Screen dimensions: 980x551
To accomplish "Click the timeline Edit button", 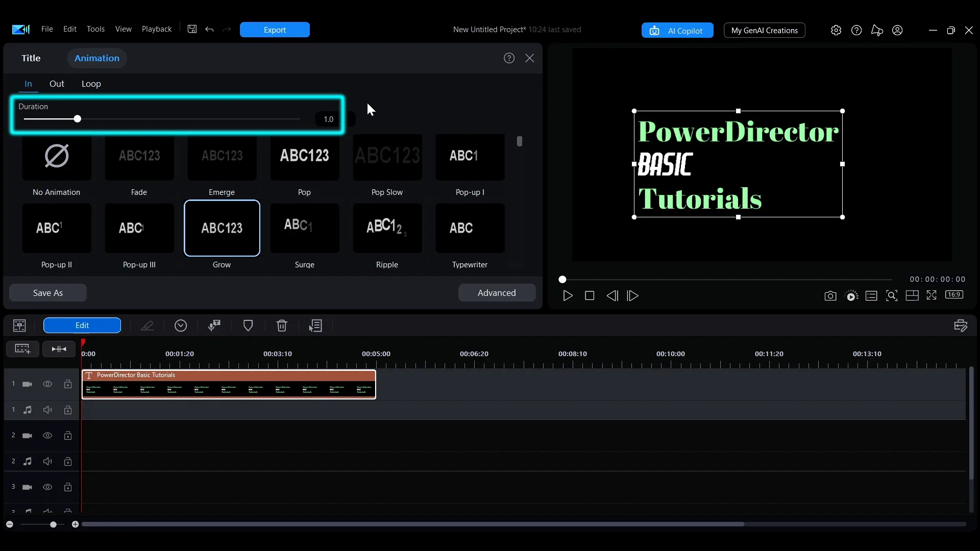I will tap(82, 325).
